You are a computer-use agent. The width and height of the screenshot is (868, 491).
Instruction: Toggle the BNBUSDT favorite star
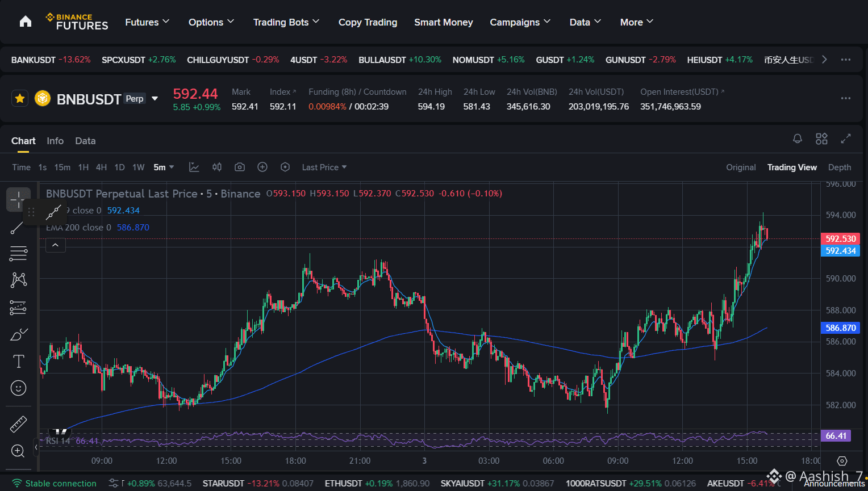tap(20, 99)
